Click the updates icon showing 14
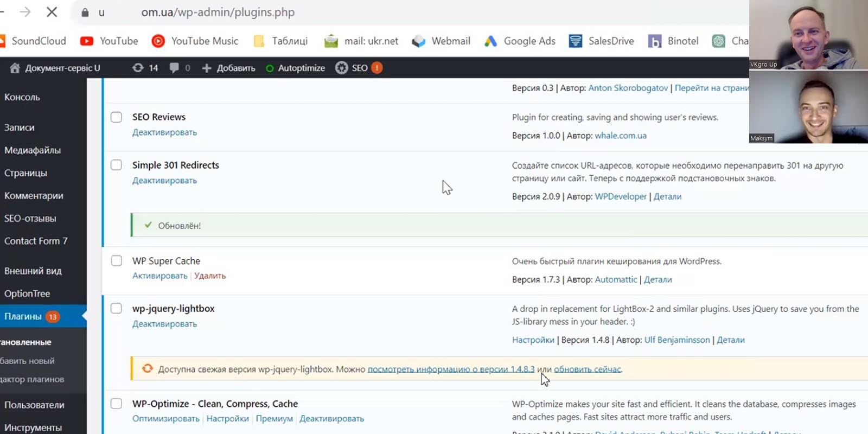868x434 pixels. tap(138, 68)
